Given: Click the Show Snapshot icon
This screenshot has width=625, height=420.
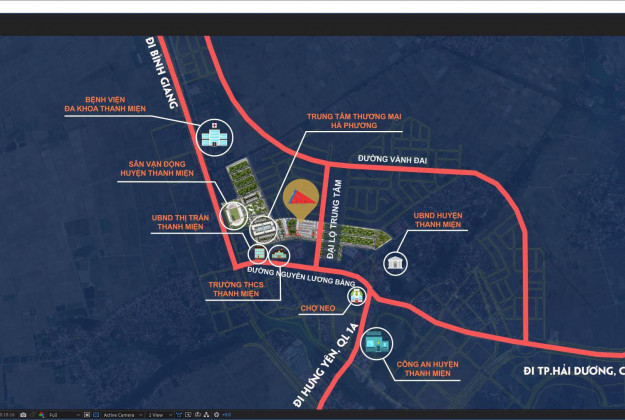Looking at the screenshot, I should click(x=32, y=414).
